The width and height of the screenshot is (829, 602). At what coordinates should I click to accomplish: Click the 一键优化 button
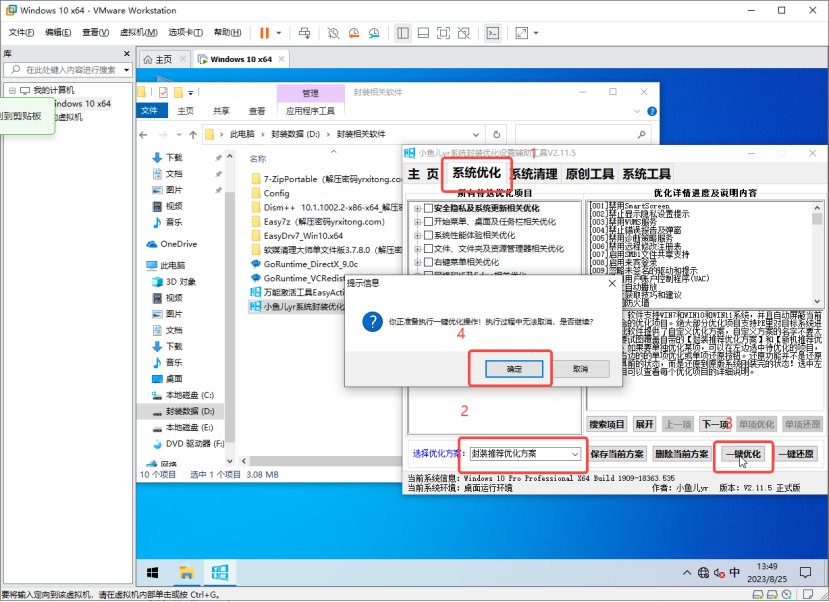pyautogui.click(x=743, y=454)
